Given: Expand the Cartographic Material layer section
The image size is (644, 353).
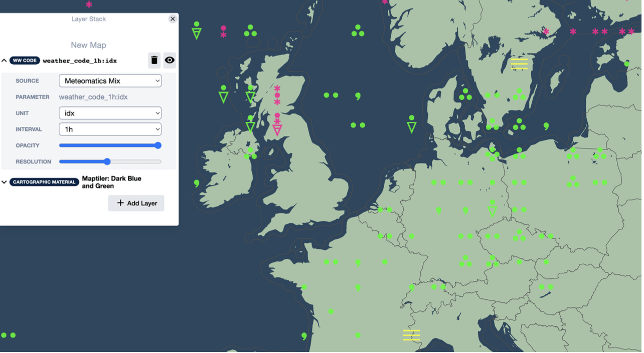Looking at the screenshot, I should pyautogui.click(x=5, y=183).
